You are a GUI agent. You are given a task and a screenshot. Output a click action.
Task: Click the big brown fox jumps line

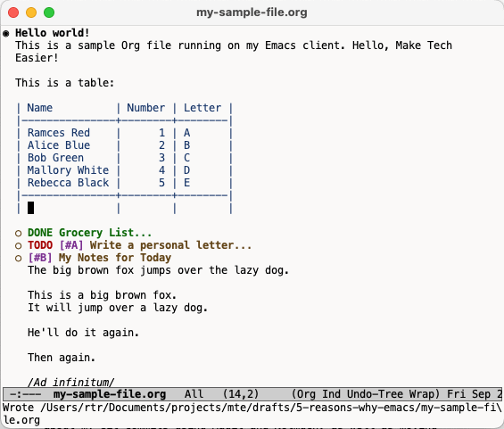[158, 270]
